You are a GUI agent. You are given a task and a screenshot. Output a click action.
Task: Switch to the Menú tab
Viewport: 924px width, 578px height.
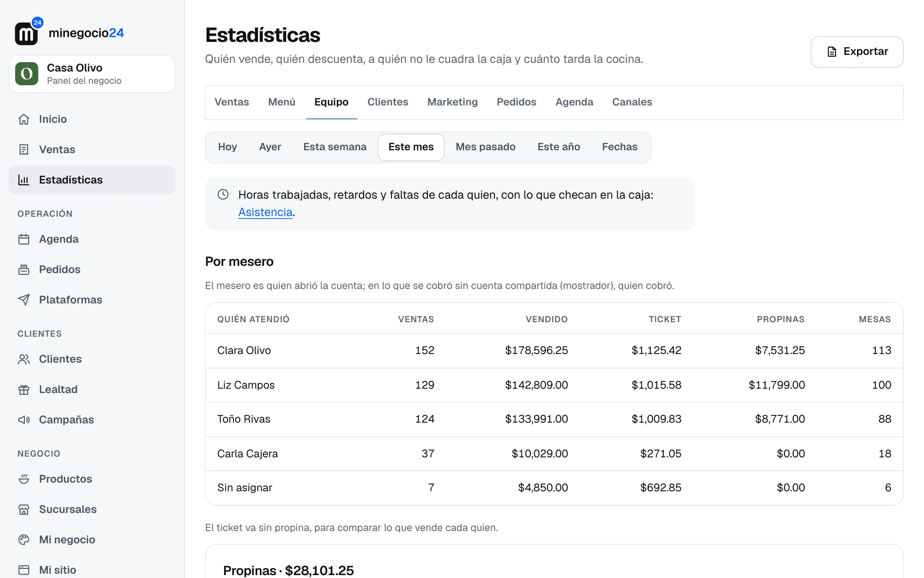pos(282,102)
